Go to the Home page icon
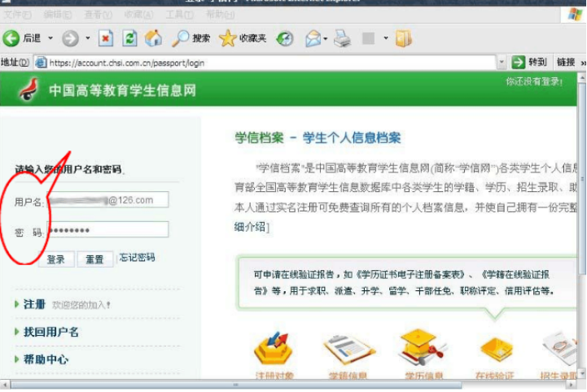The image size is (587, 392). (x=153, y=38)
